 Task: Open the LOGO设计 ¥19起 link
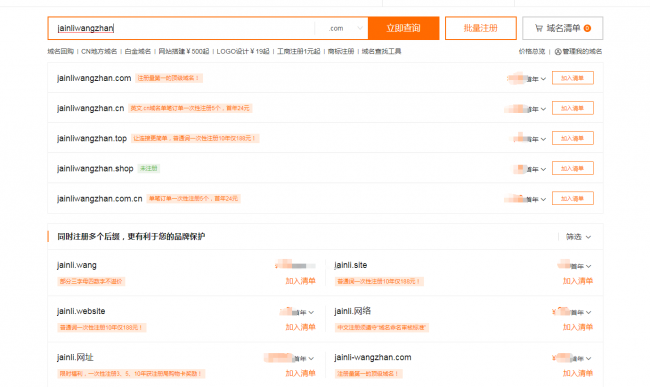tap(243, 51)
